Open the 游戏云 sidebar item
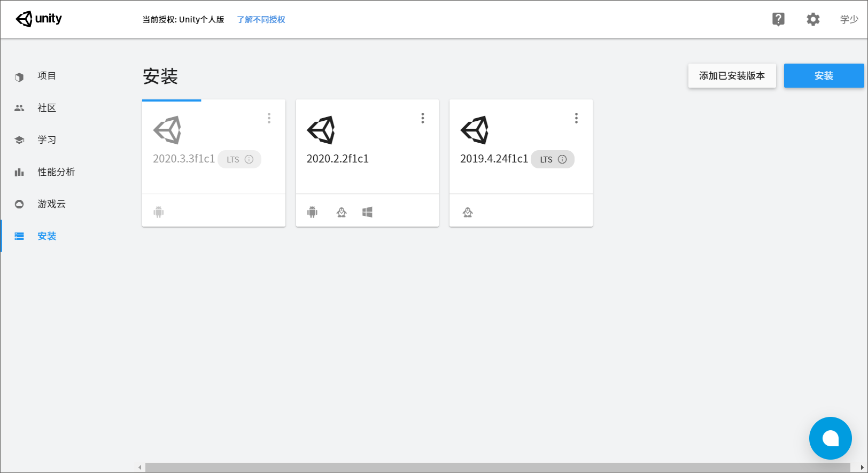 point(51,204)
